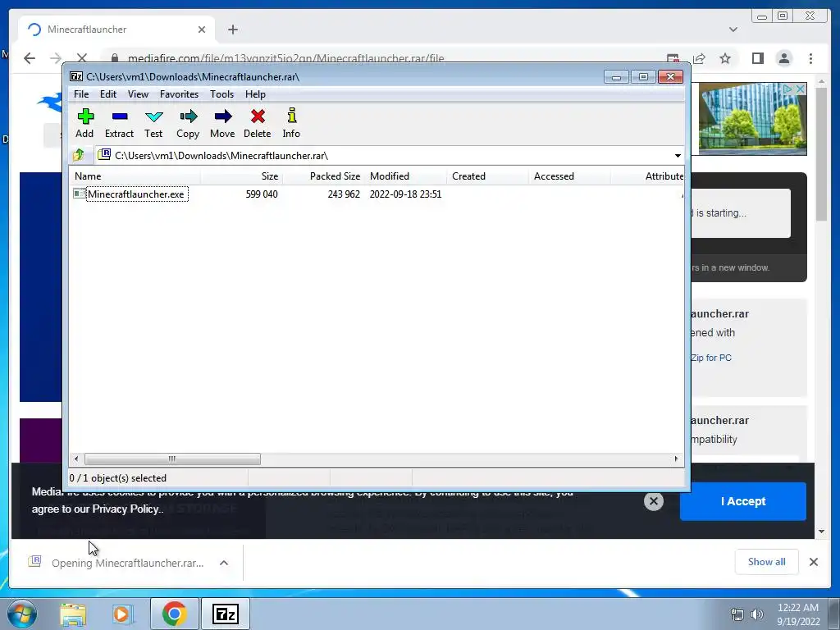Sort by the Modified column header
Image resolution: width=840 pixels, height=630 pixels.
405,176
